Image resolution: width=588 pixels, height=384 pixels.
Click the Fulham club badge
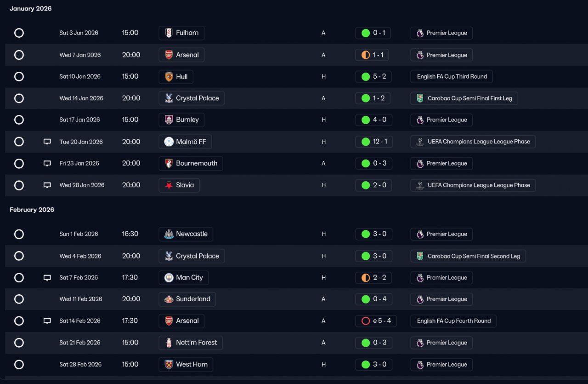point(169,33)
